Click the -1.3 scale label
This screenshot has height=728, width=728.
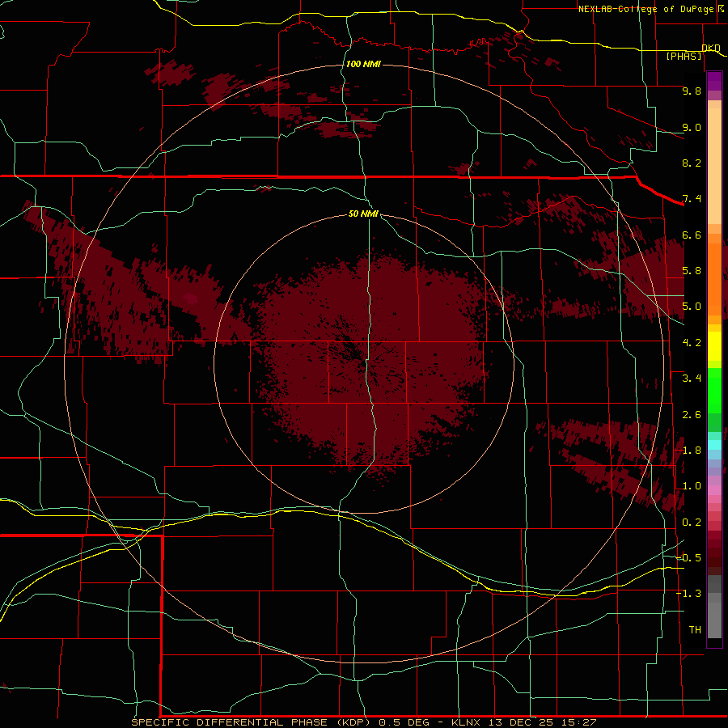[x=688, y=594]
